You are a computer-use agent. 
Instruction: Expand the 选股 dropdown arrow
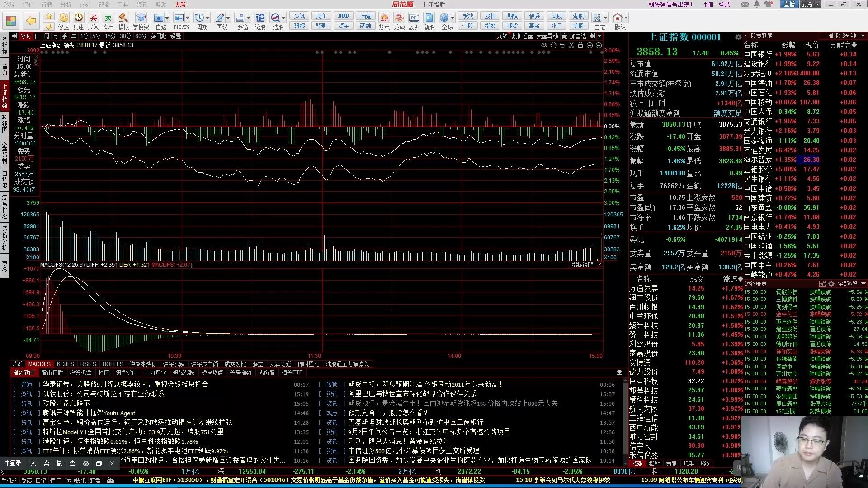284,18
